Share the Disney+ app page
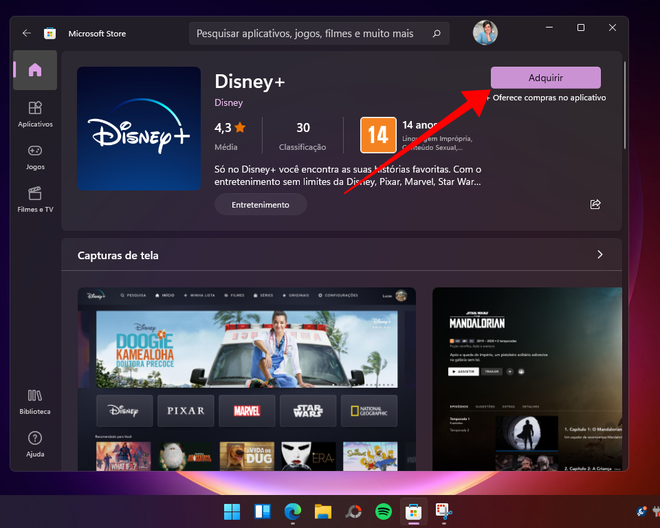 595,204
